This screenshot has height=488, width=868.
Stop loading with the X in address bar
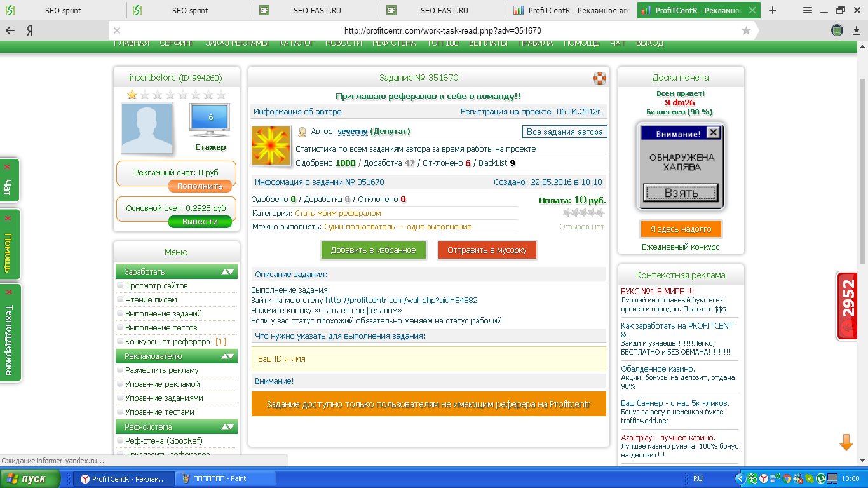tap(117, 30)
